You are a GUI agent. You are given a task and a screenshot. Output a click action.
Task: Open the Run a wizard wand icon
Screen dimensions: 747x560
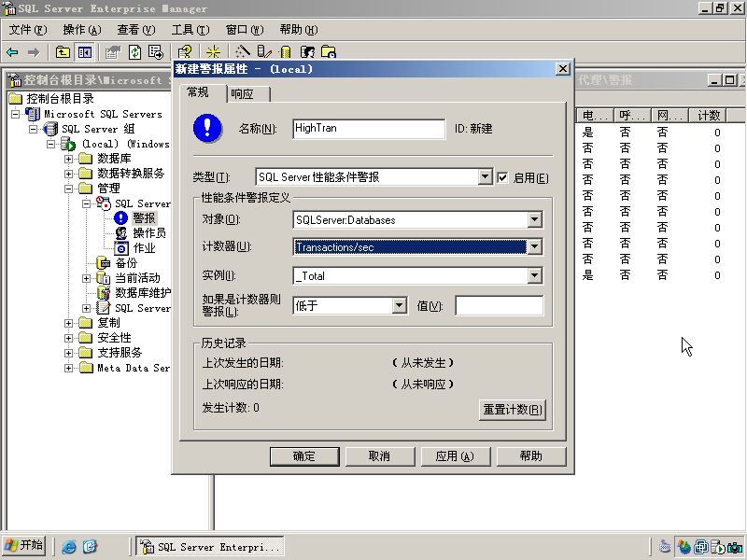pos(243,52)
